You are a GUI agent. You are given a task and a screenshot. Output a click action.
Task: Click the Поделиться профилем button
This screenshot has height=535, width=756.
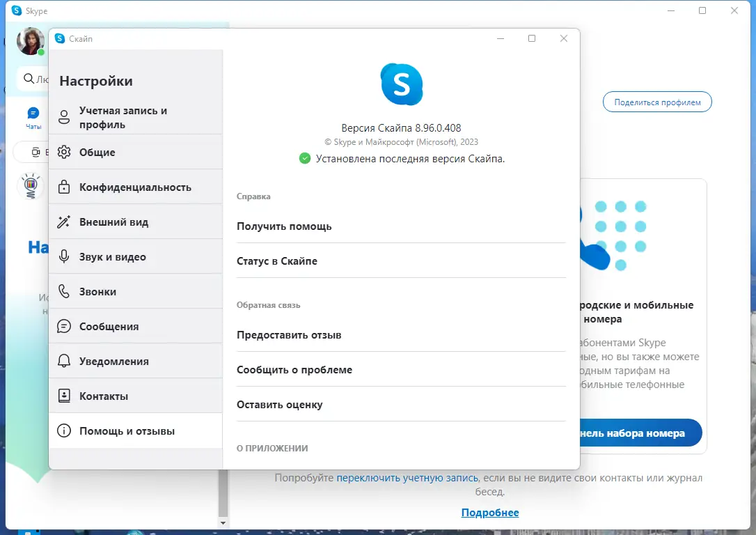(x=656, y=102)
